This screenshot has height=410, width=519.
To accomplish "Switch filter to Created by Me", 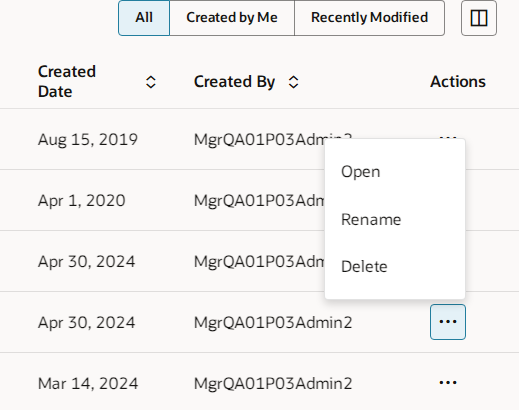I will point(232,18).
